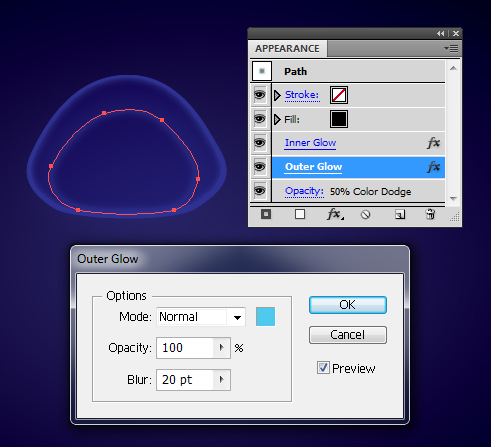Open the Mode dropdown showing Normal
Screen dimensions: 491x447
pos(201,317)
